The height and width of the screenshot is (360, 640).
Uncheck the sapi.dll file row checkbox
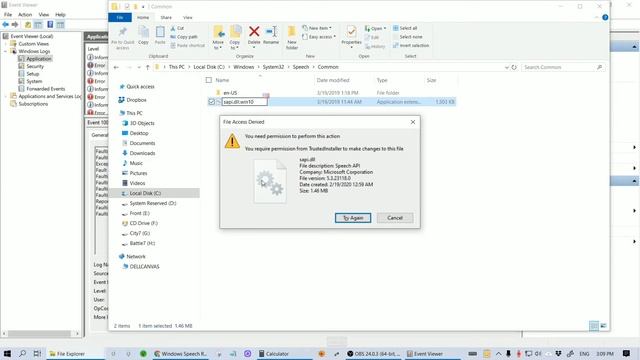pos(211,102)
